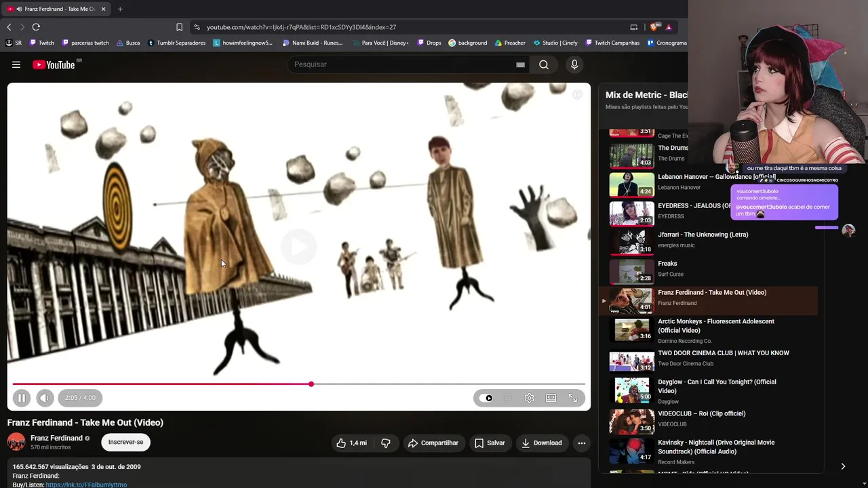Play VIDEOCLUB – Roi (Clip officiel)

[x=709, y=420]
